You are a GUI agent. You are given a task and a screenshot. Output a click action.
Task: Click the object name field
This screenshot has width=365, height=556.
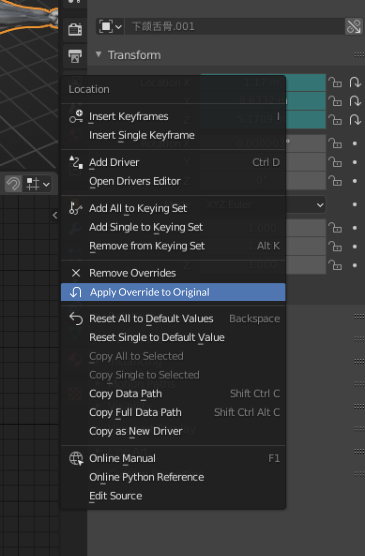click(234, 27)
